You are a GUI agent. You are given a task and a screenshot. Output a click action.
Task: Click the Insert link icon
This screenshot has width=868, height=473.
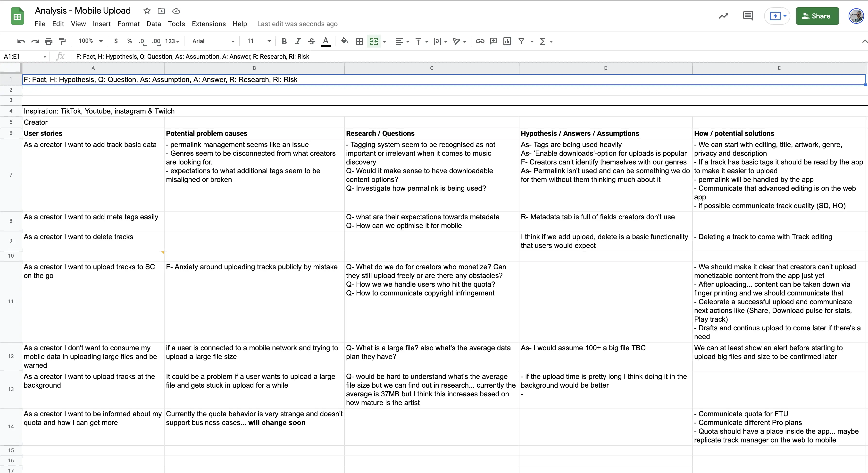point(479,41)
